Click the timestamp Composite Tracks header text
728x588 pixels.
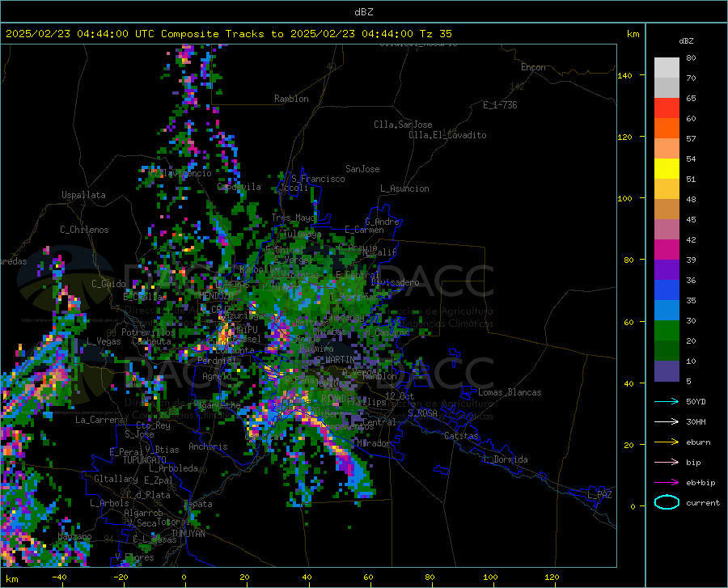point(229,34)
